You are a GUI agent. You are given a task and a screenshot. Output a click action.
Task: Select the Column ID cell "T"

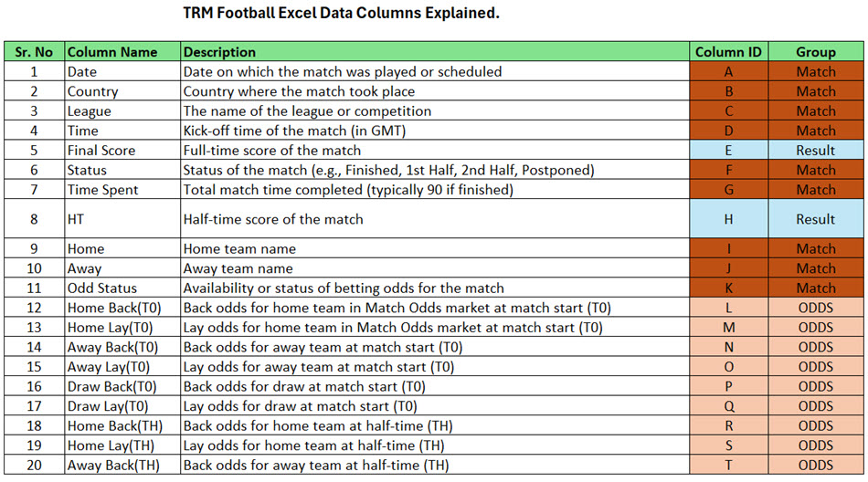click(x=728, y=466)
